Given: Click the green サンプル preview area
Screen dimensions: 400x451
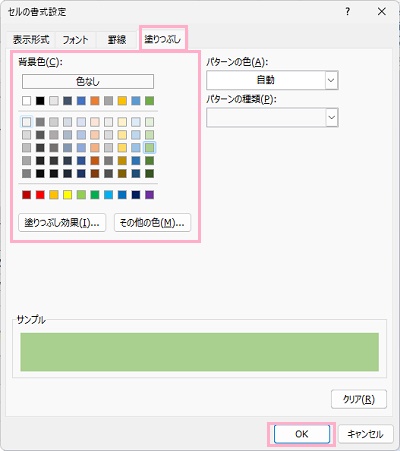Looking at the screenshot, I should (200, 352).
